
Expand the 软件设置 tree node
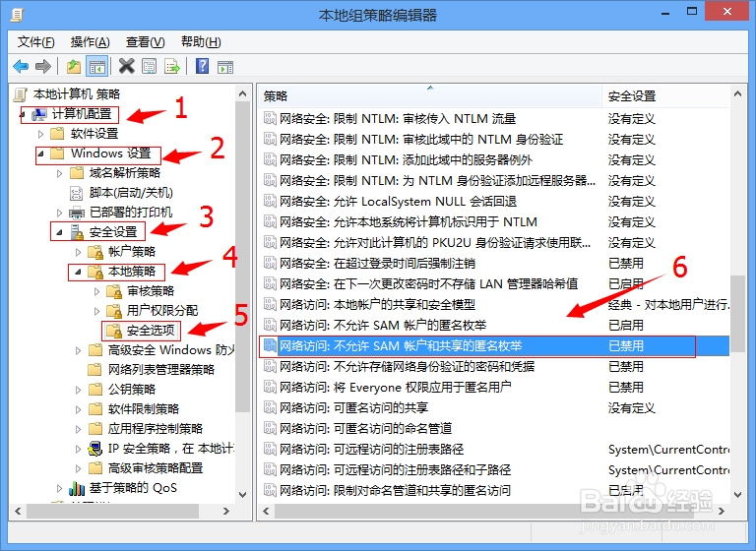click(x=41, y=134)
